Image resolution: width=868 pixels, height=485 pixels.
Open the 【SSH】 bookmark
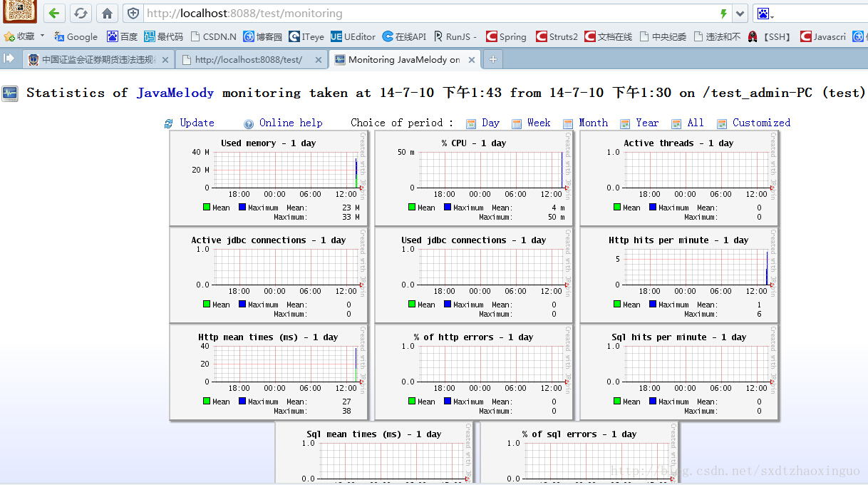[770, 36]
